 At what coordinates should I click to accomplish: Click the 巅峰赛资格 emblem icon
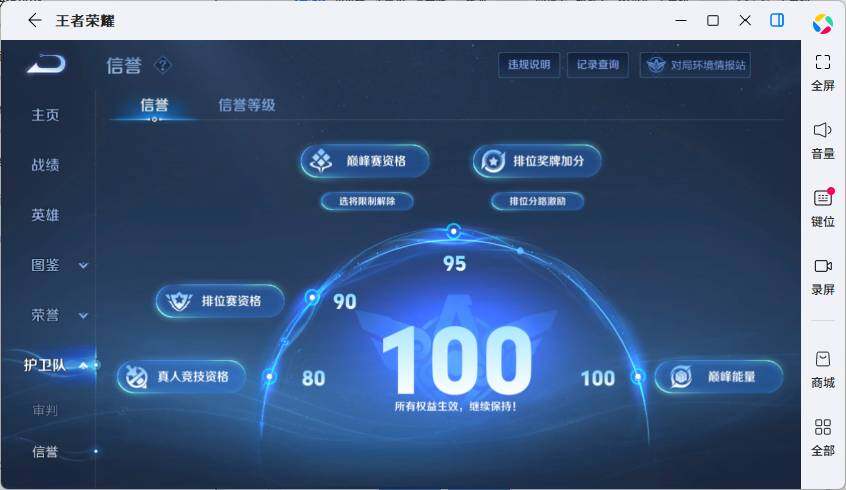point(321,161)
